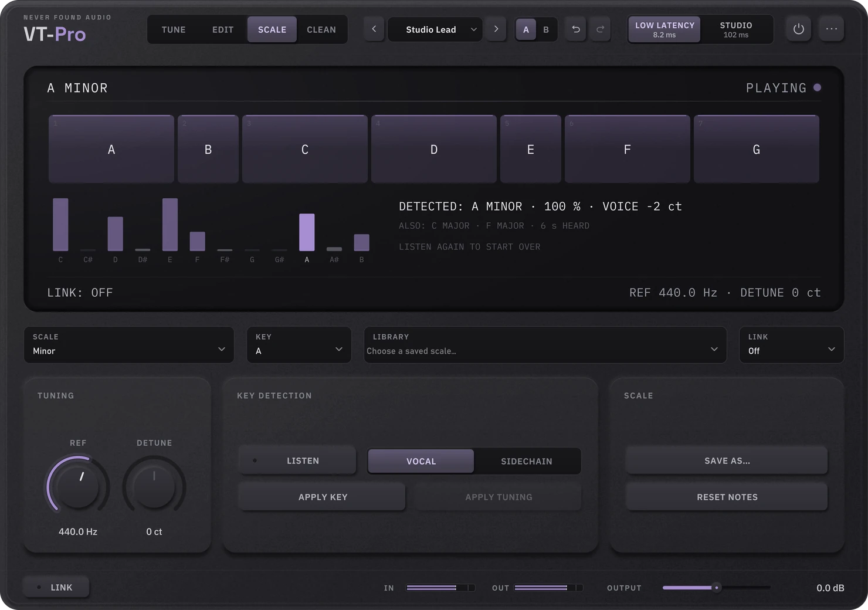The height and width of the screenshot is (610, 868).
Task: Open the Scale dropdown showing Minor
Action: tap(129, 345)
